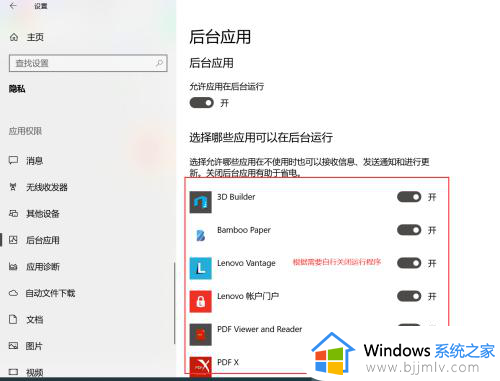Image resolution: width=500 pixels, height=381 pixels.
Task: Click the 自动文件下载 cloud icon
Action: [x=13, y=293]
